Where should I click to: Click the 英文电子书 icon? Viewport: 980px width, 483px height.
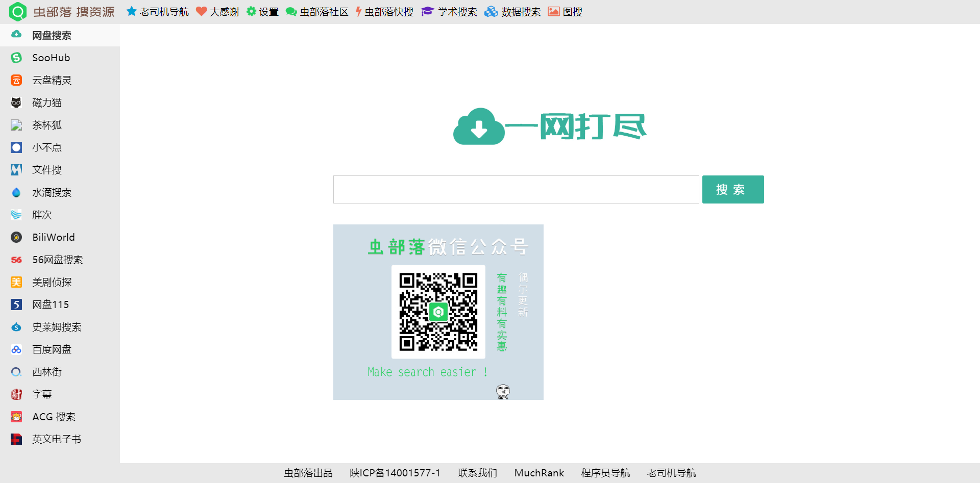(16, 439)
